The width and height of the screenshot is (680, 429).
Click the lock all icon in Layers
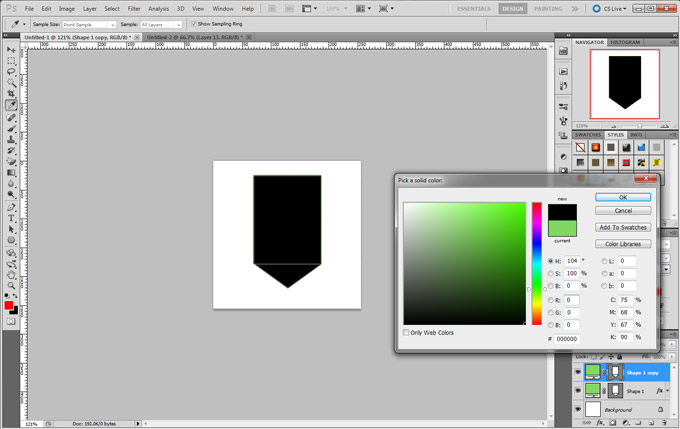(620, 357)
